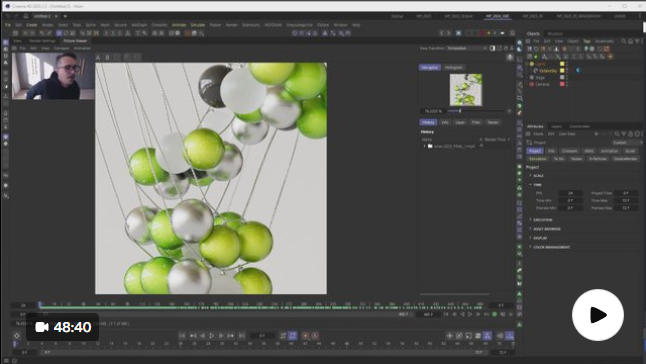Open the Stereo tab in Picture Viewer
This screenshot has width=646, height=364.
493,122
